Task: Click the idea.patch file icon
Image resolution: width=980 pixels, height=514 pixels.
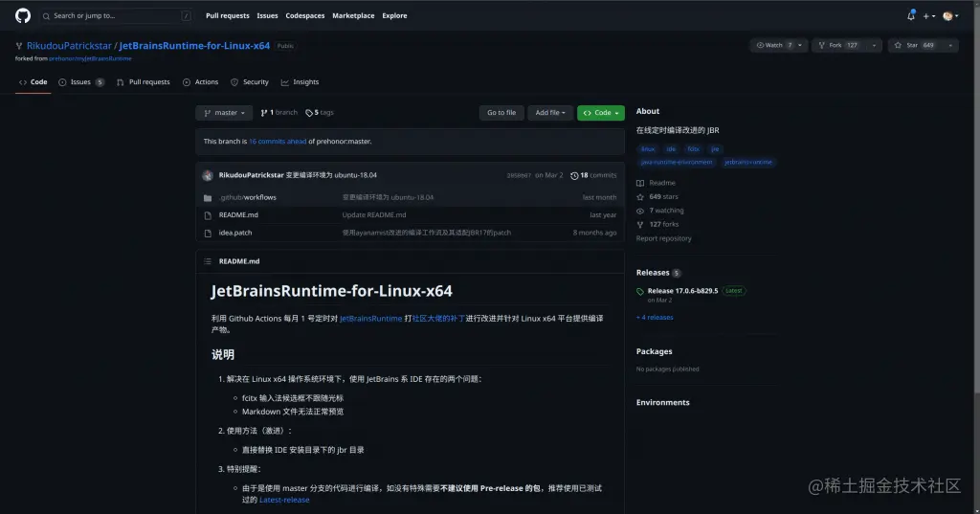Action: [208, 233]
